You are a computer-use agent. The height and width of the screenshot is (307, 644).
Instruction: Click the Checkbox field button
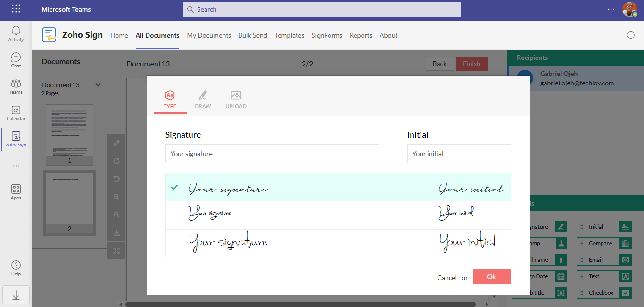[x=604, y=293]
